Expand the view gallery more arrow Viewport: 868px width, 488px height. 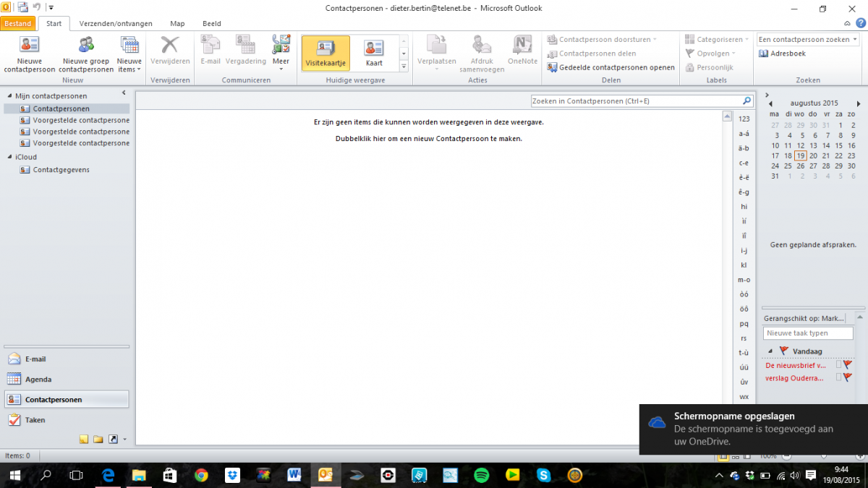[x=404, y=67]
